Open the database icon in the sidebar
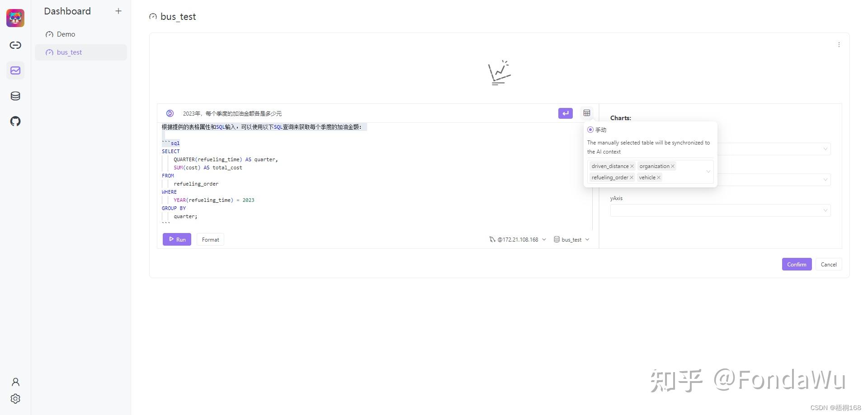 [x=15, y=96]
